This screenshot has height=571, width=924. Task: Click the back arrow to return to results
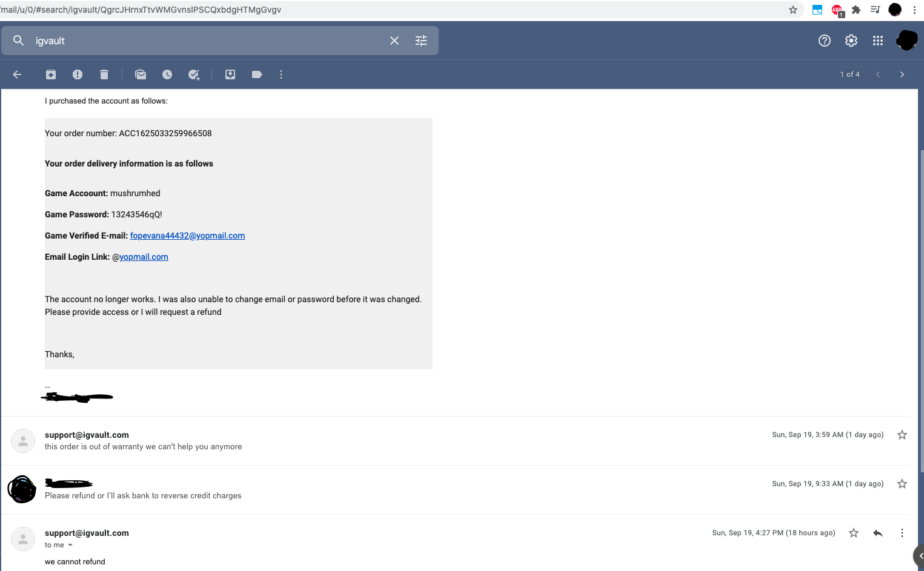click(x=17, y=74)
